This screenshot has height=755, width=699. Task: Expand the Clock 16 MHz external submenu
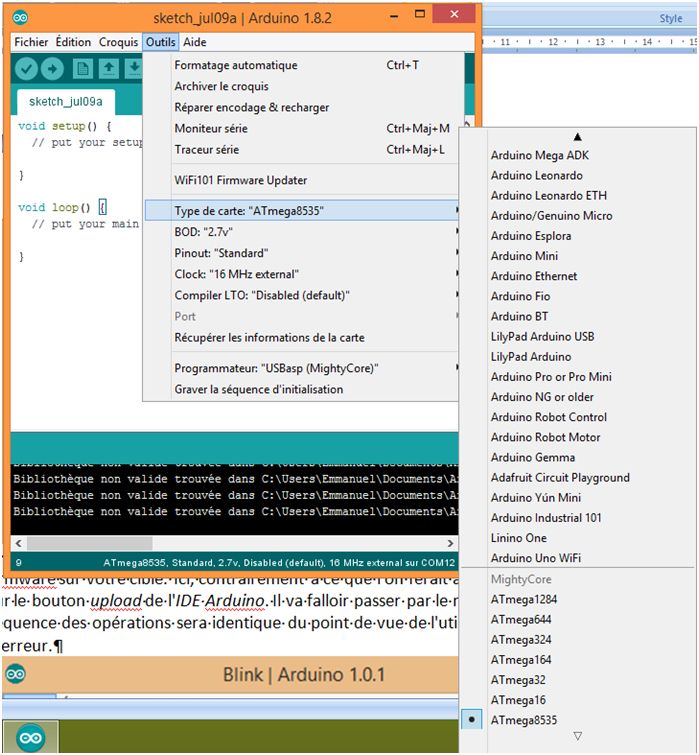tap(301, 274)
